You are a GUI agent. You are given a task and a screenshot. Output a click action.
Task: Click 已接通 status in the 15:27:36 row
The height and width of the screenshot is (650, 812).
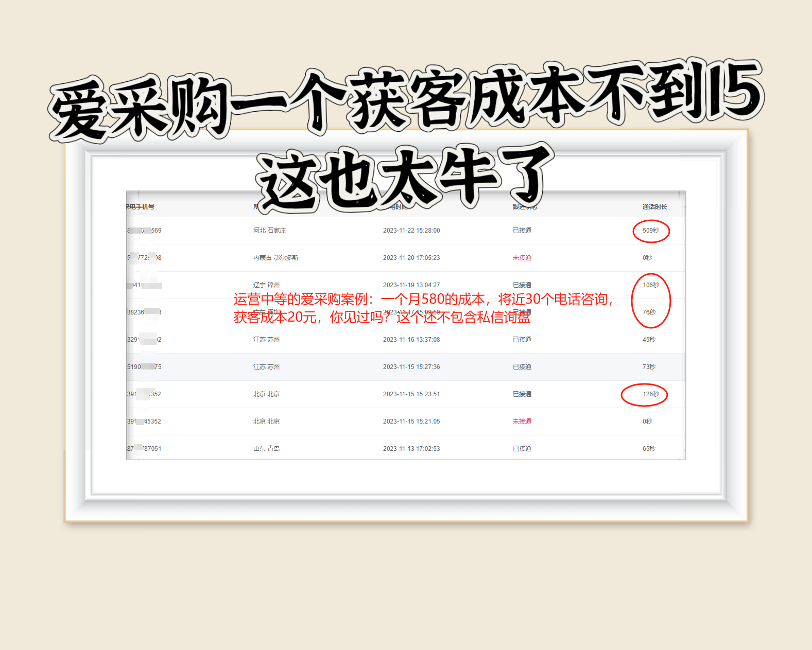[522, 367]
